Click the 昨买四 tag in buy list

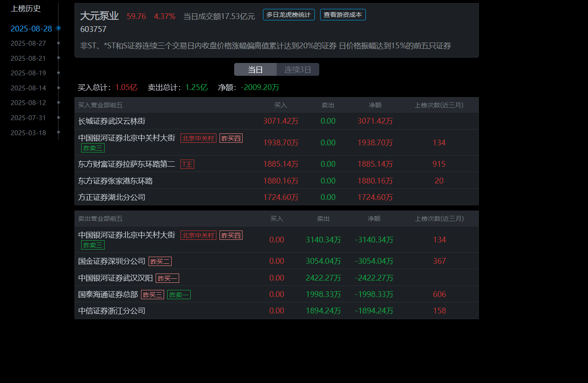point(231,138)
